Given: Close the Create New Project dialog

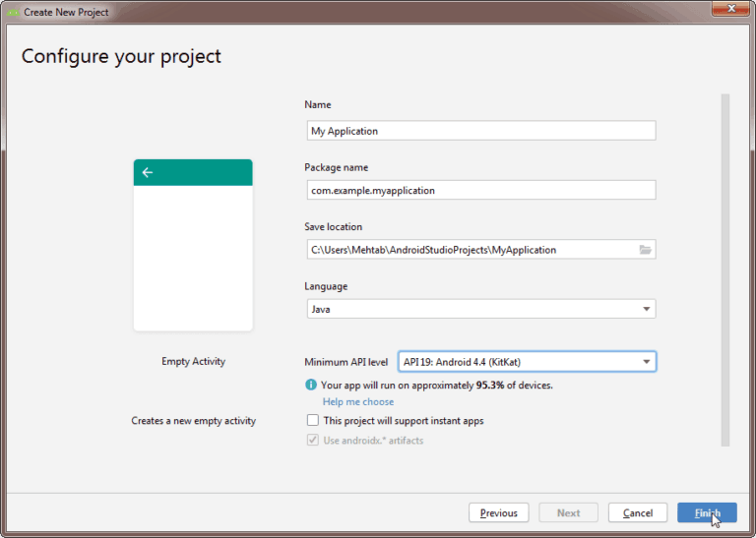Looking at the screenshot, I should point(728,12).
